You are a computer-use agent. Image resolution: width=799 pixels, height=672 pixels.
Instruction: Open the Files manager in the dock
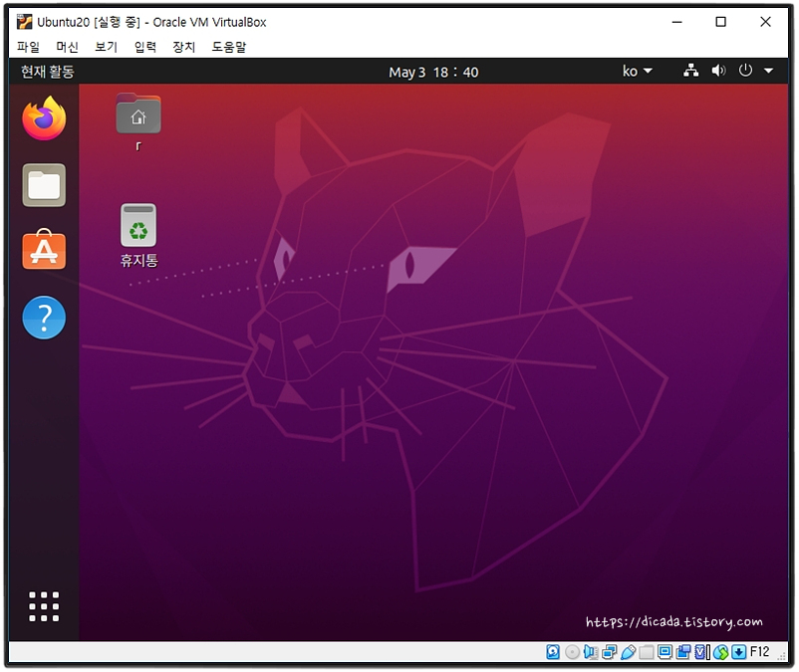pos(44,185)
